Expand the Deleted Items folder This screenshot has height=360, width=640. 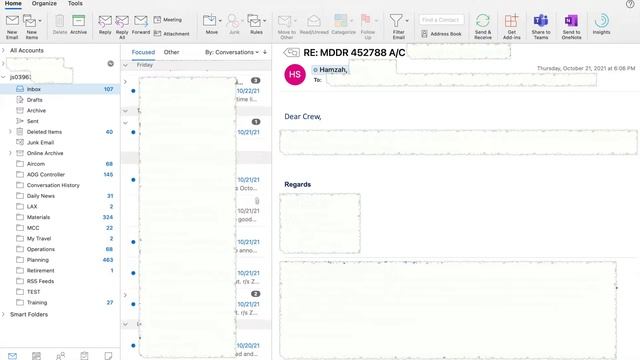10,132
